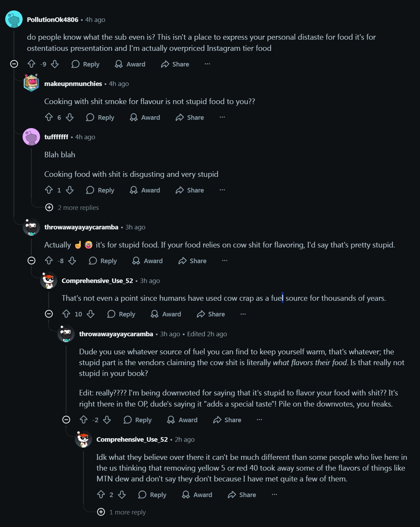Click PollutionOk4806's avatar image
The height and width of the screenshot is (527, 420).
[x=14, y=19]
